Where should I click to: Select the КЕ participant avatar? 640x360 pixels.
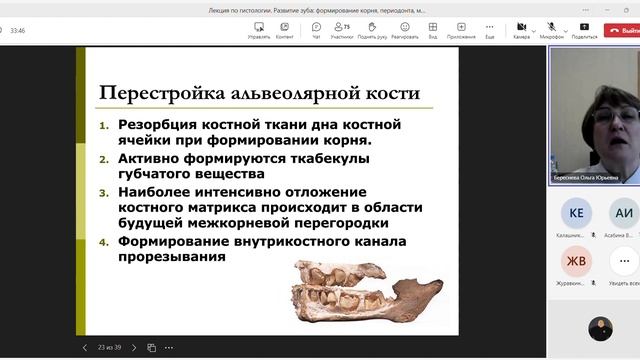(x=576, y=213)
